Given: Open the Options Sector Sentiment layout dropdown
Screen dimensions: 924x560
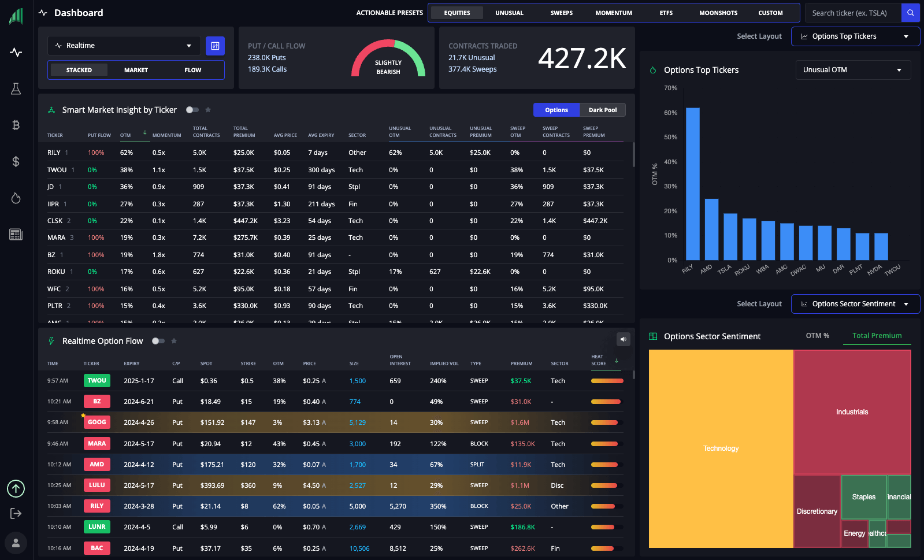Looking at the screenshot, I should click(855, 304).
